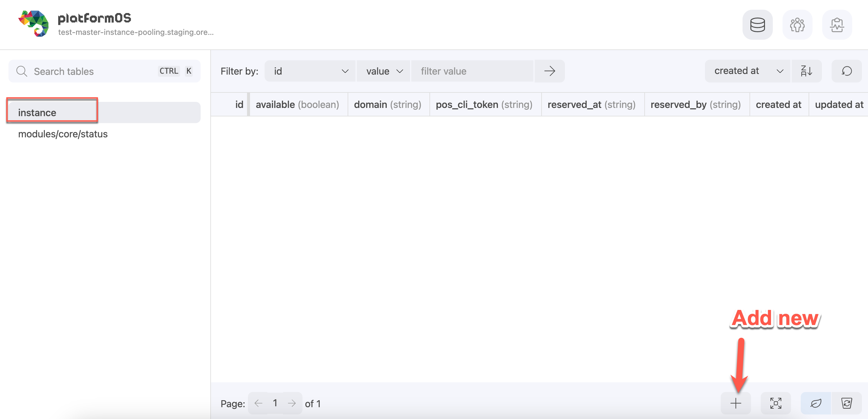Viewport: 868px width, 419px height.
Task: Click the Add new plus icon
Action: click(x=735, y=403)
